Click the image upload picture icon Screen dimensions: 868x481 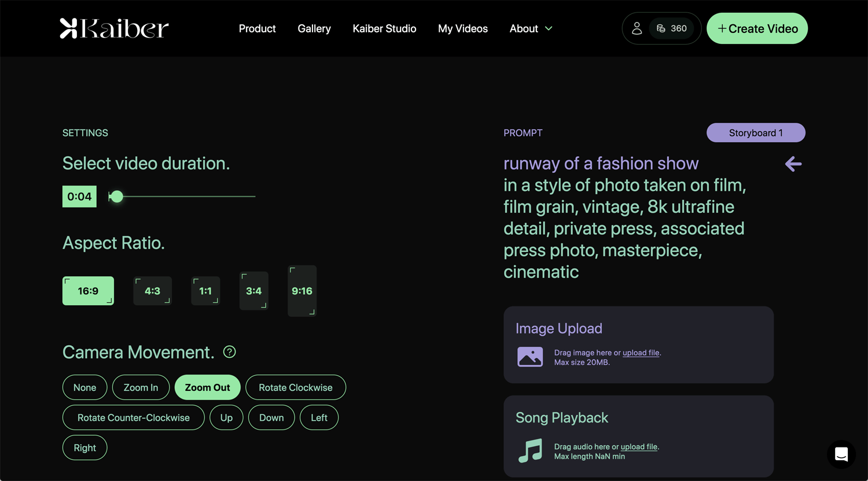coord(530,357)
